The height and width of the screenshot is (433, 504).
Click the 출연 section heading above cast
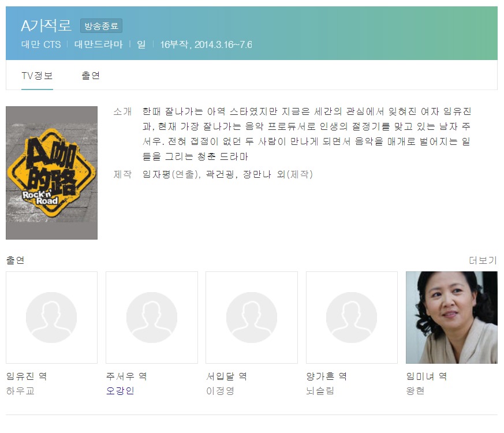[x=15, y=260]
